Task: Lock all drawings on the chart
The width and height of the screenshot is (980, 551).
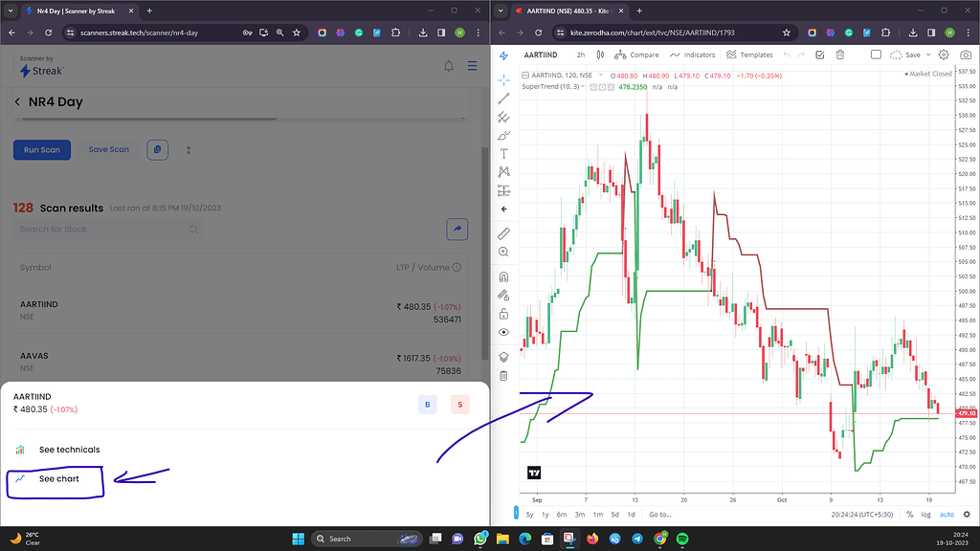Action: 503,313
